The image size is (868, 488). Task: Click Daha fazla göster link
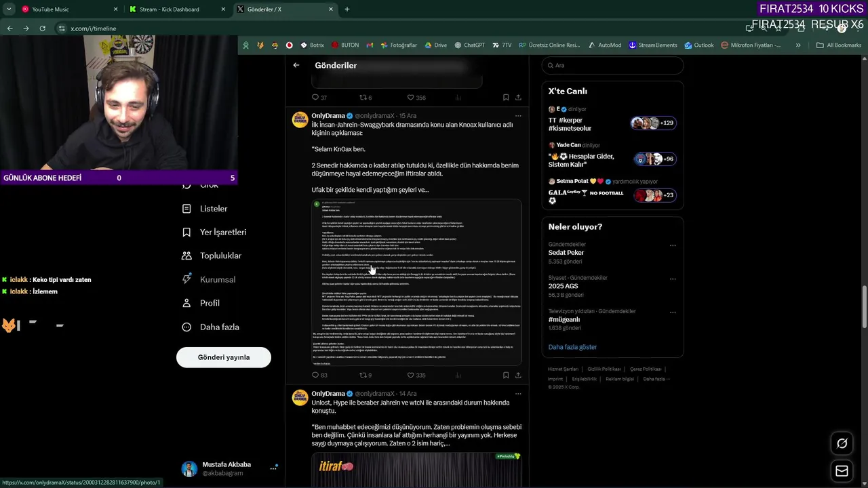pos(572,347)
